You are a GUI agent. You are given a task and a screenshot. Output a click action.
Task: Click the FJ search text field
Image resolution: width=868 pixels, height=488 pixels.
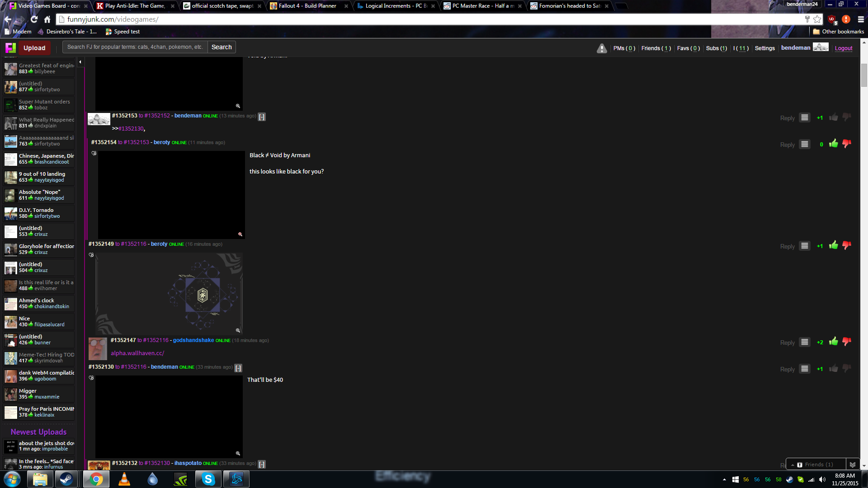click(x=135, y=47)
